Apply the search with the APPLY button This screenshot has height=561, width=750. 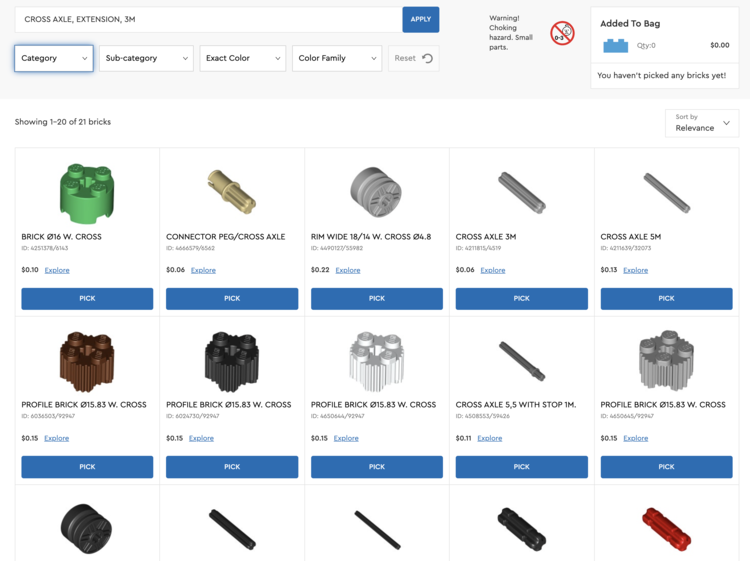(420, 20)
